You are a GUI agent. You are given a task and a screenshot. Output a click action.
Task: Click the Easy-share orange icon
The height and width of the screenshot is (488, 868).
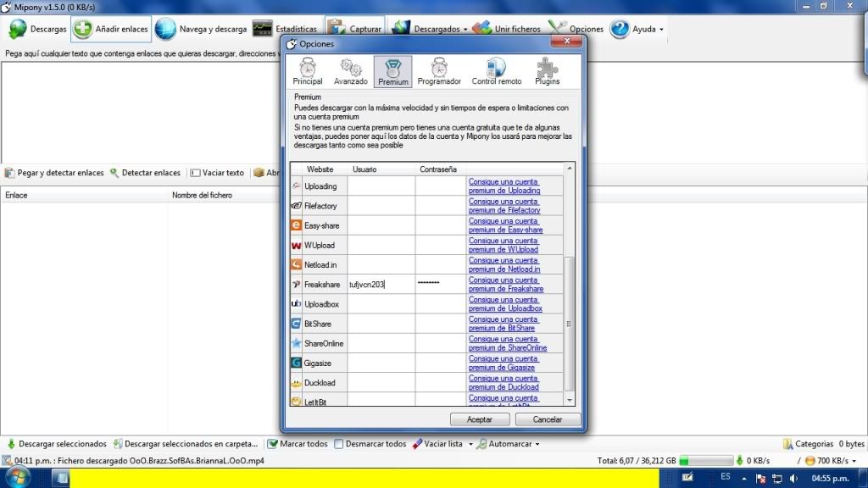click(296, 225)
